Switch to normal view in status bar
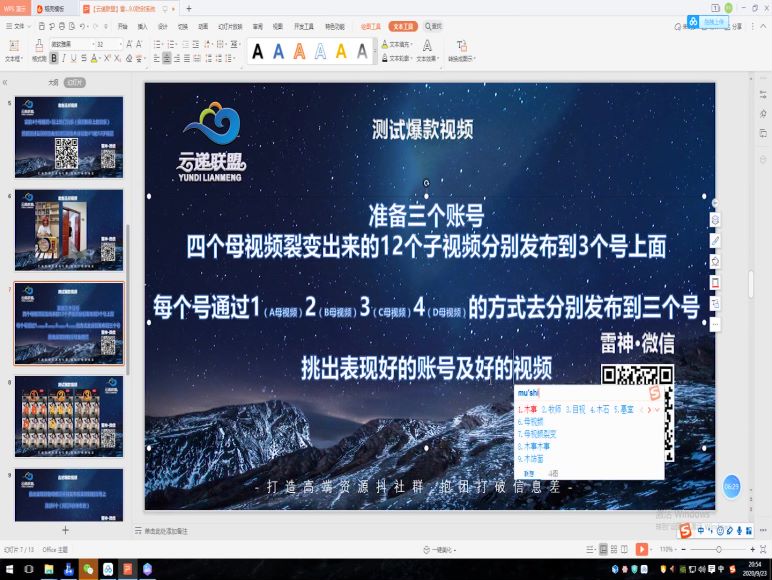 point(603,549)
